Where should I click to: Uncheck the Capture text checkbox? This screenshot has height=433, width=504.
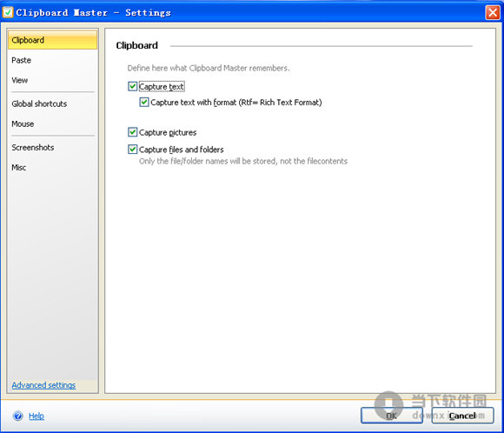(132, 86)
